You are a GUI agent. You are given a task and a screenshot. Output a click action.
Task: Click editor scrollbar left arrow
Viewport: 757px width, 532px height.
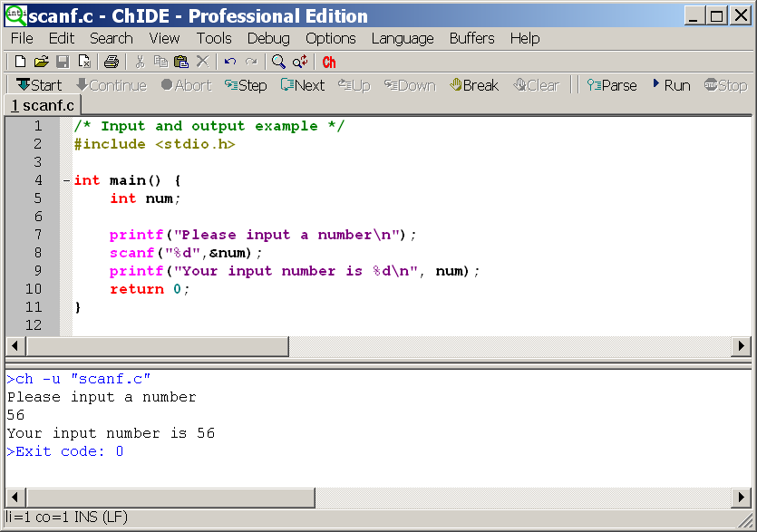(x=15, y=346)
